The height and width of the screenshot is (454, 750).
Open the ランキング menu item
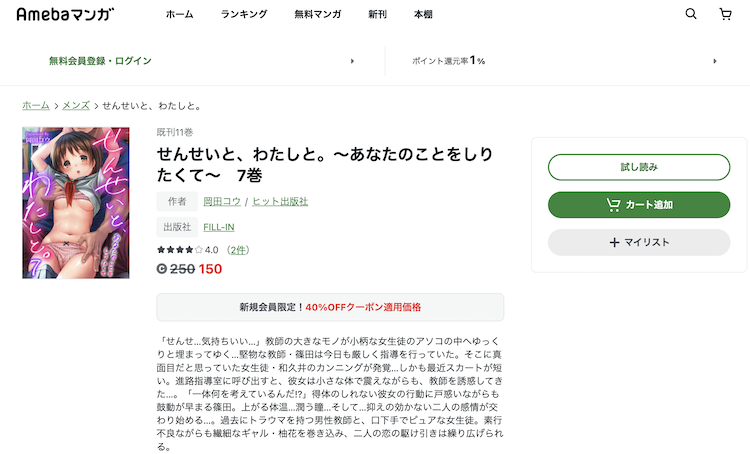244,14
